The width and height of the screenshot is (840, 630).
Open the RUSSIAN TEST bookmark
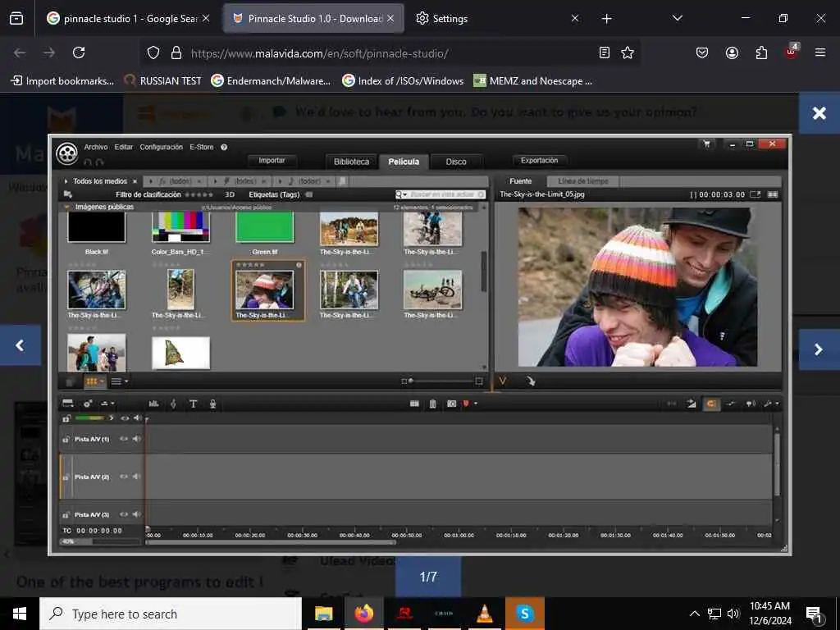163,81
